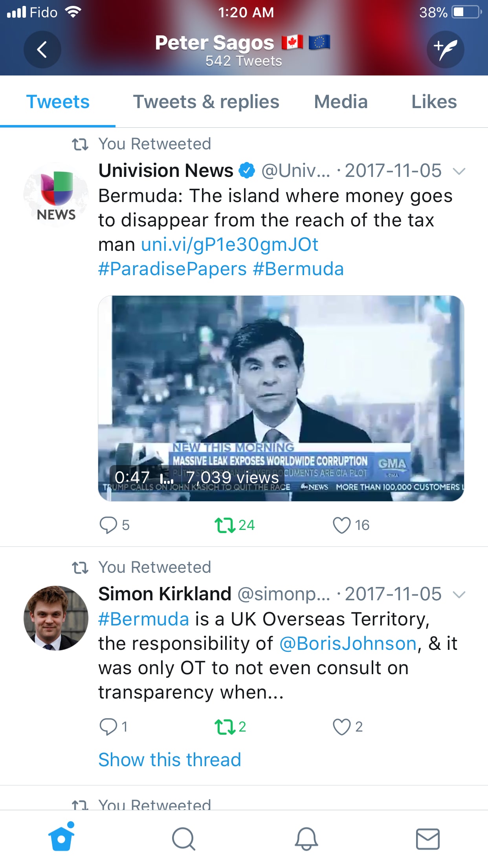Open the Show this thread link
The image size is (488, 868).
point(169,759)
